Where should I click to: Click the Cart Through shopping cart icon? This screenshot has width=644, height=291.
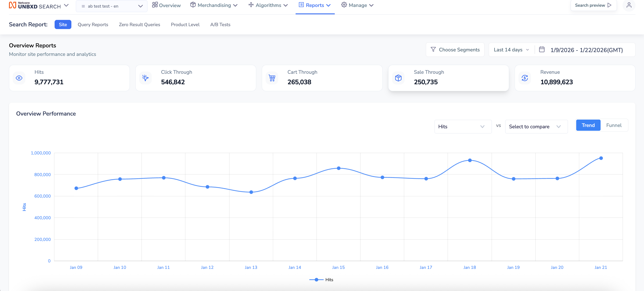pyautogui.click(x=272, y=78)
